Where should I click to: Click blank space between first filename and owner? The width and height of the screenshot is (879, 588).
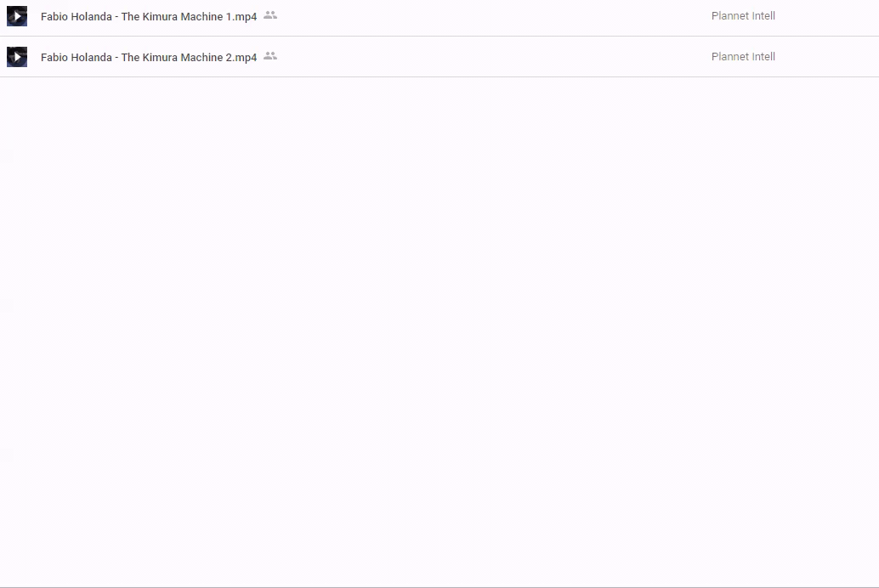pos(493,16)
